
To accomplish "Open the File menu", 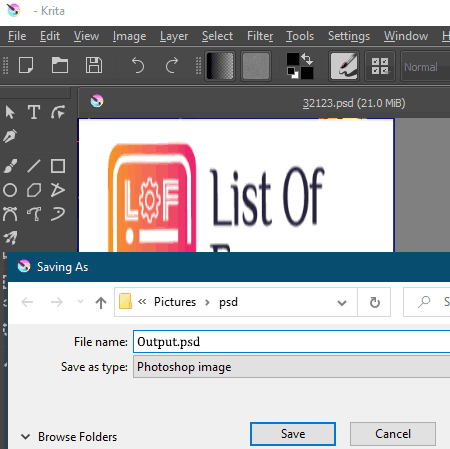I will click(x=17, y=36).
